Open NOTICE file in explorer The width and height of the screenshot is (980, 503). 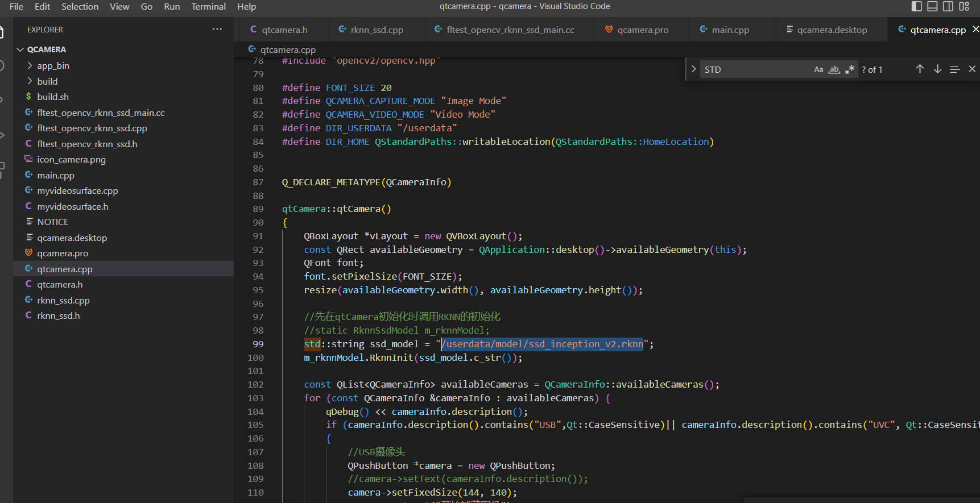123,222
